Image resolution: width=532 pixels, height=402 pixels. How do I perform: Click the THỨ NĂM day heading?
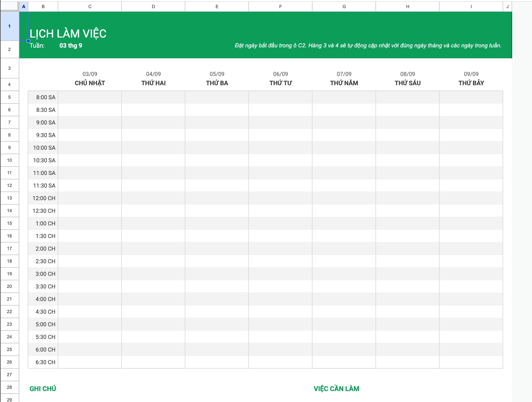344,83
